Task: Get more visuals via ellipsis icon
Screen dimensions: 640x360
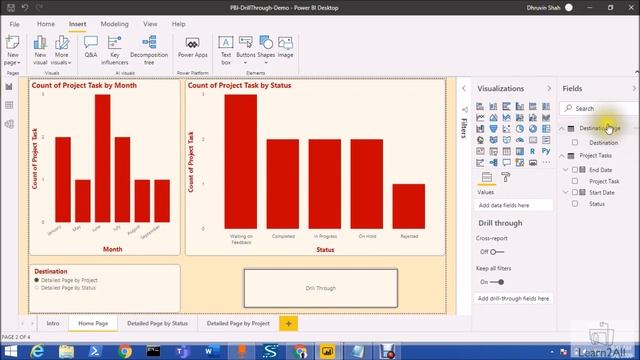Action: click(546, 162)
